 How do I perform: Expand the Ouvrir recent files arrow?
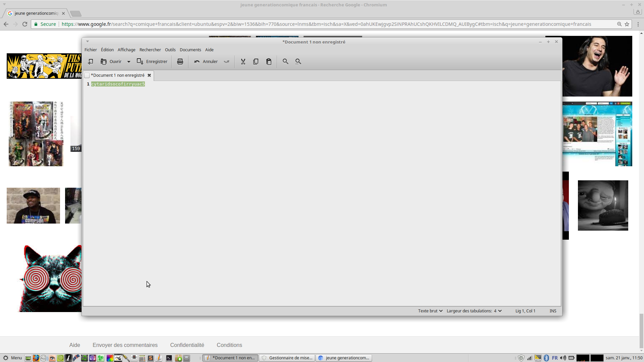pyautogui.click(x=128, y=62)
